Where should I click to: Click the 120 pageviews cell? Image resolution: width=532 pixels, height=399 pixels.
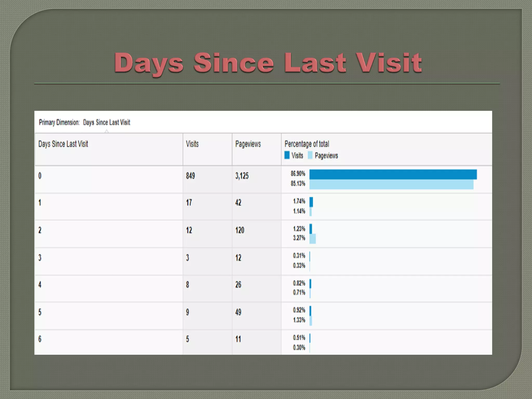click(240, 230)
